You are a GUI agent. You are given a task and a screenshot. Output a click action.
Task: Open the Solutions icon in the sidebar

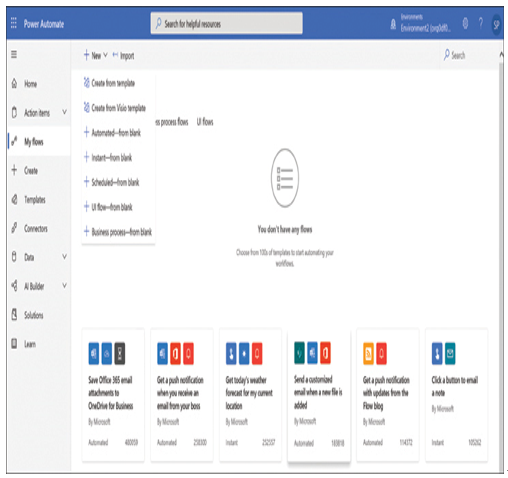click(14, 315)
